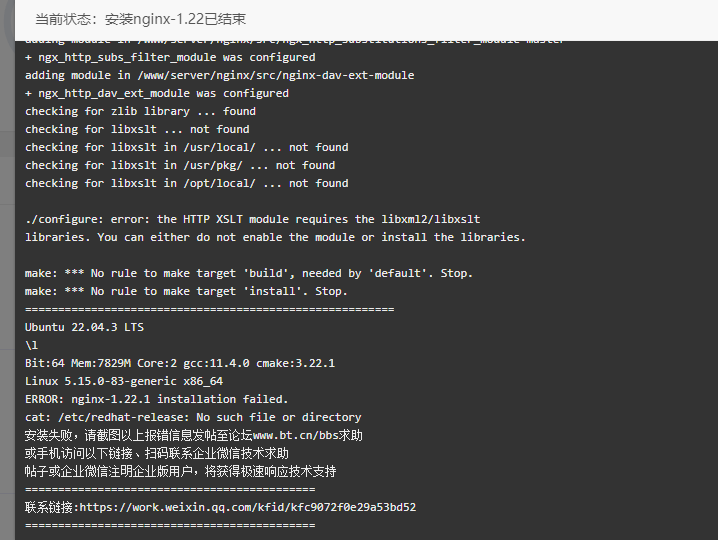Select the 'cat: /etc/redhat-release' error line

pos(193,417)
